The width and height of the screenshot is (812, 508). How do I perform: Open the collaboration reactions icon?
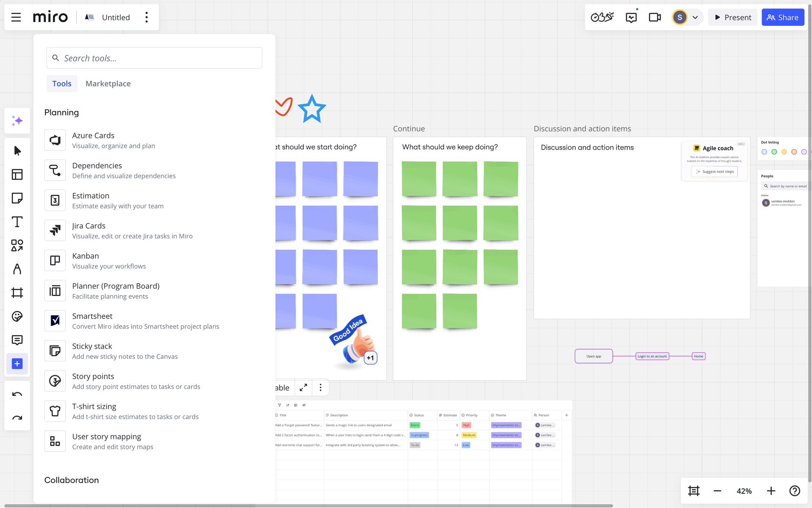click(x=602, y=17)
